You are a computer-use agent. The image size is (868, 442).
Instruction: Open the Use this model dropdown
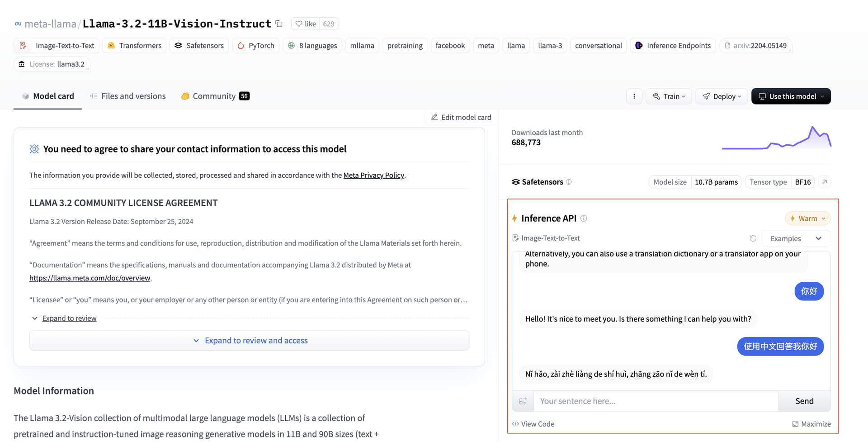pos(791,96)
